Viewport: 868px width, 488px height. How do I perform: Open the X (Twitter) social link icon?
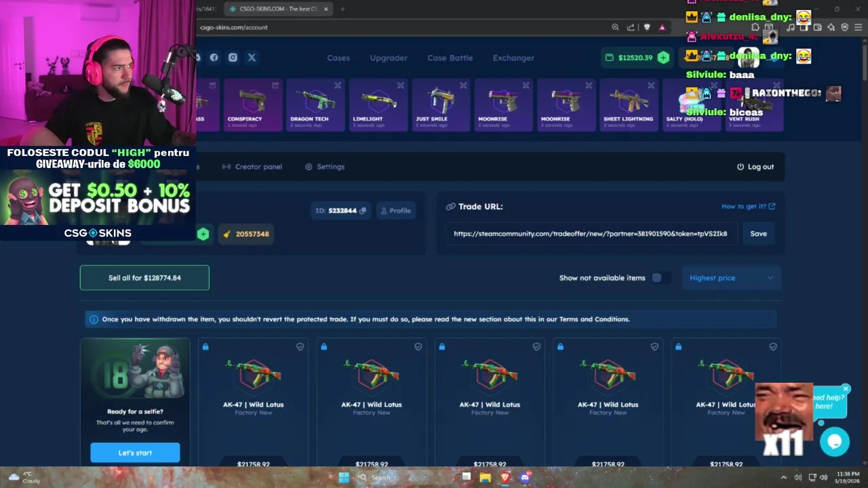click(x=252, y=58)
